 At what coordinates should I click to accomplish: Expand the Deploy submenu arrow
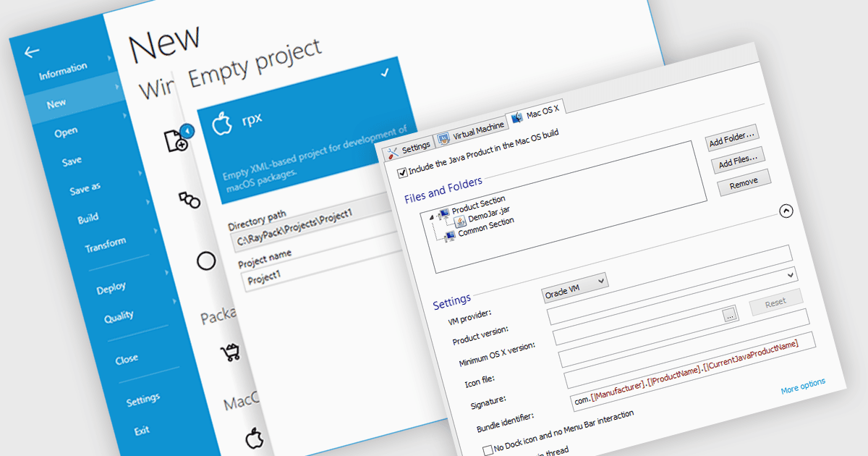[166, 273]
